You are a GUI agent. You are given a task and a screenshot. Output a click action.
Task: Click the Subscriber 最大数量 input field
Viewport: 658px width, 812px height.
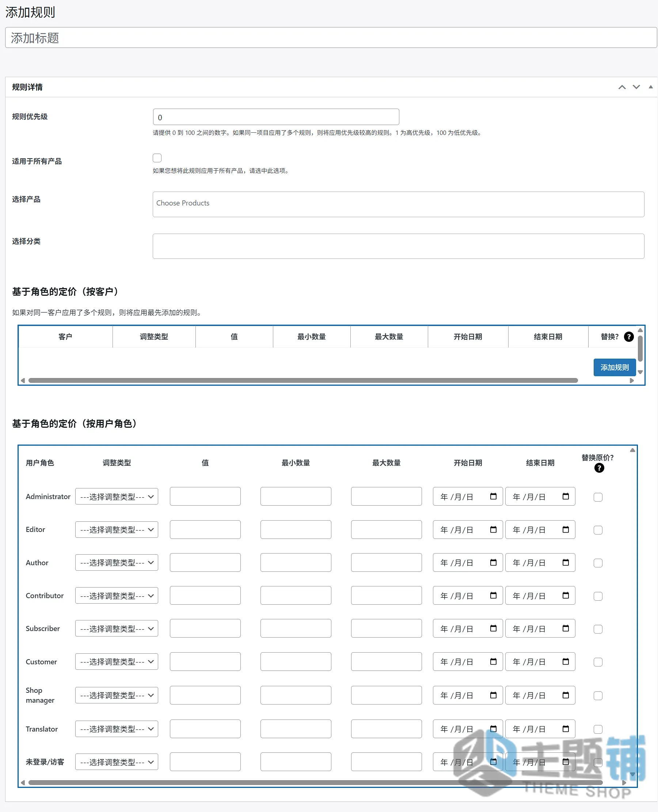coord(386,628)
